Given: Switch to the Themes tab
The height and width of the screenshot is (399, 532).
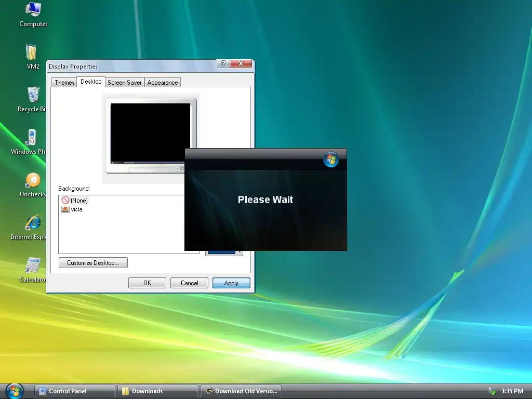Looking at the screenshot, I should pos(64,83).
